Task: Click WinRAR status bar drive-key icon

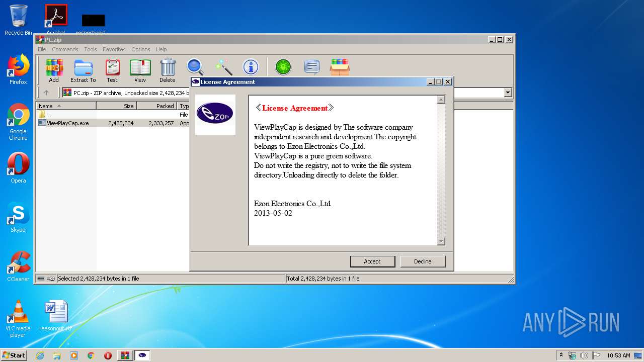Action: click(46, 279)
